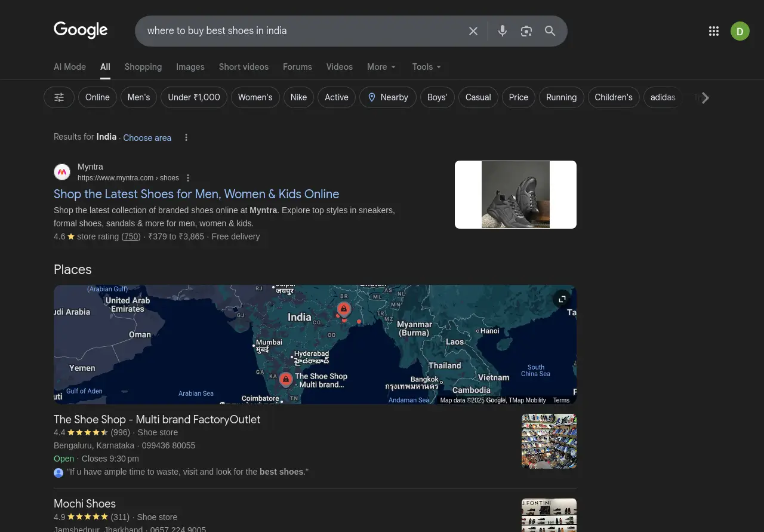
Task: Click the red map pin near BR
Action: pyautogui.click(x=343, y=309)
